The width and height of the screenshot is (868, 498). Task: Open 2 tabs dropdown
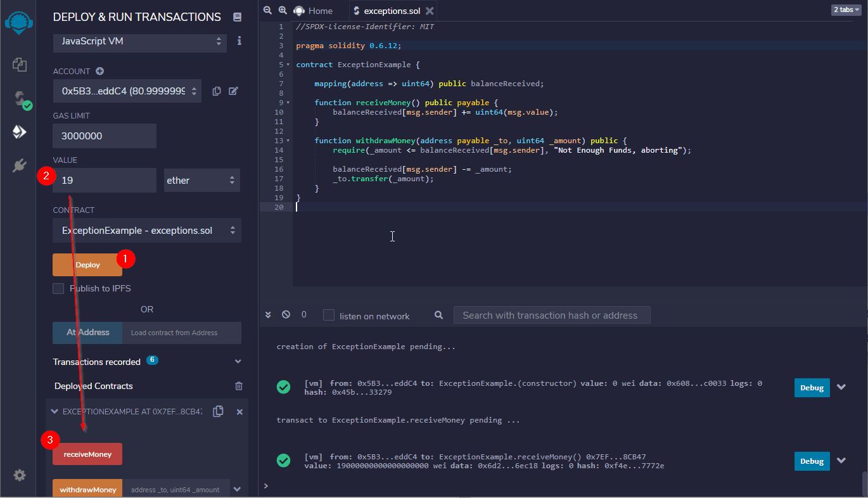pos(846,10)
